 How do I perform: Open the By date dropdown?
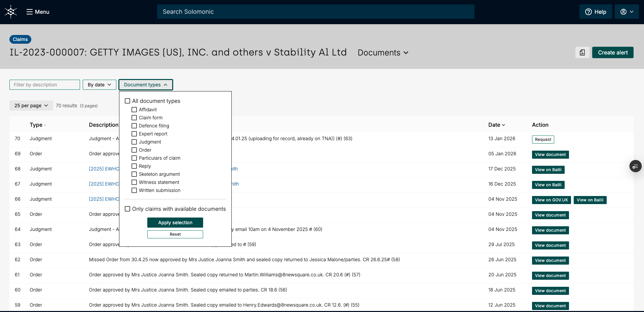pos(100,85)
